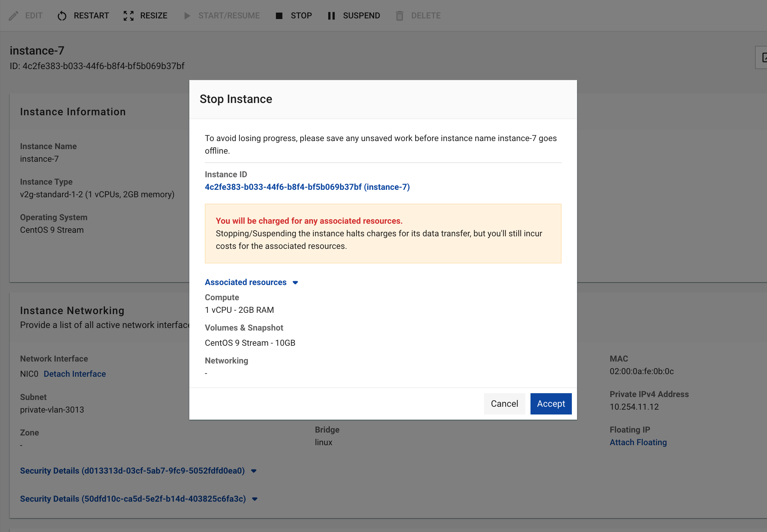767x532 pixels.
Task: Expand Security Details 50dfd10c arrow
Action: 255,499
